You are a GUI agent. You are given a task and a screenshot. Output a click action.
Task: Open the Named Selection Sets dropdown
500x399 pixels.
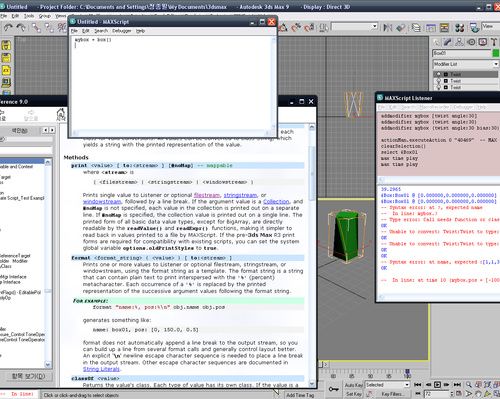355,26
